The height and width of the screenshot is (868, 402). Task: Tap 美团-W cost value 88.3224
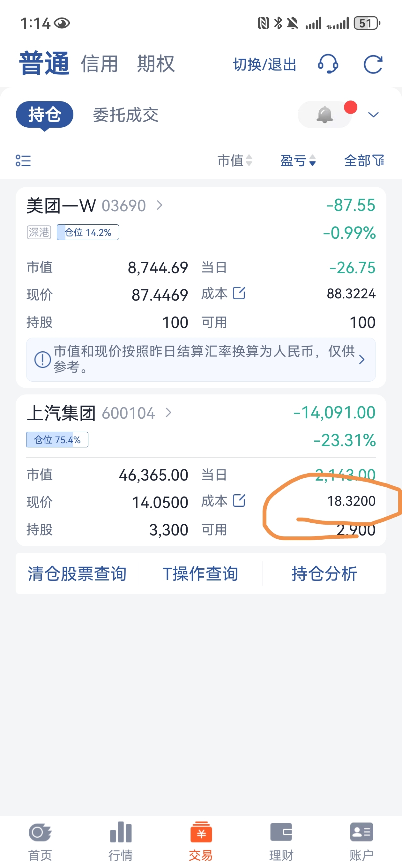click(x=351, y=294)
